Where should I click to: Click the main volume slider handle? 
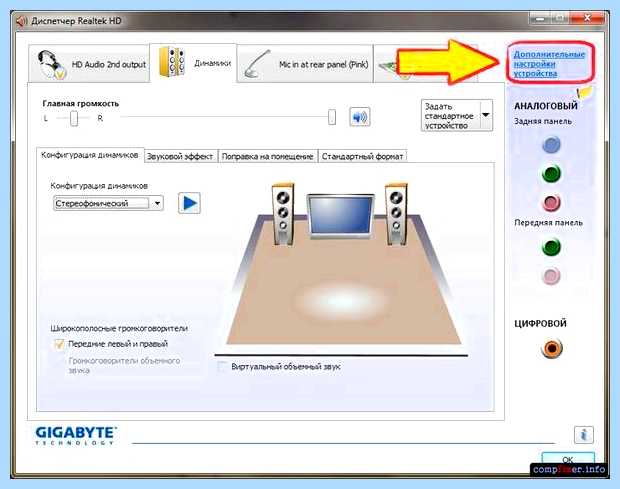click(x=332, y=117)
